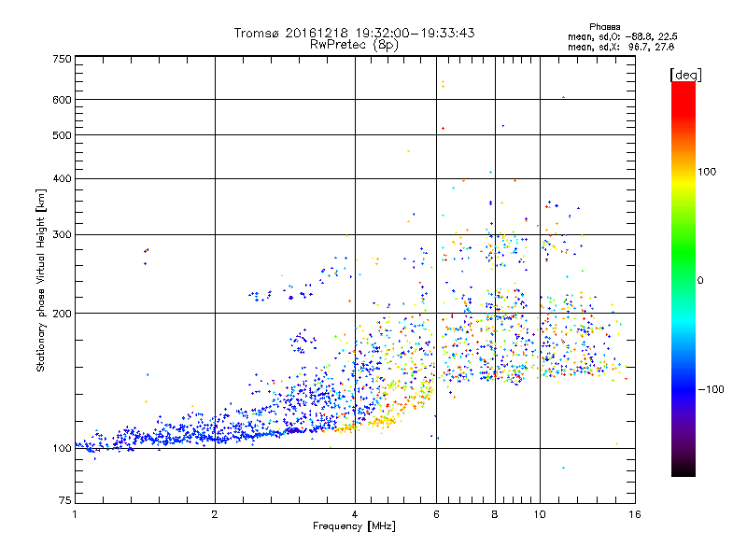Click the y-axis tick label '75'
This screenshot has width=747, height=560.
point(65,500)
